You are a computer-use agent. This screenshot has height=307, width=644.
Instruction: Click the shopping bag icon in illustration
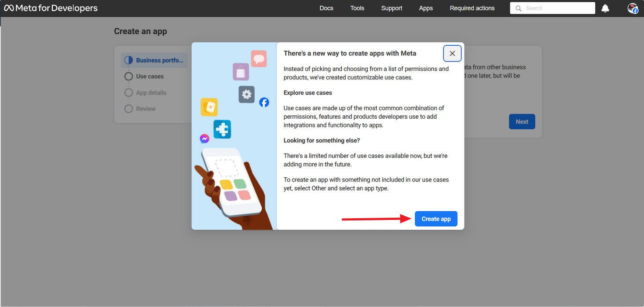click(241, 72)
